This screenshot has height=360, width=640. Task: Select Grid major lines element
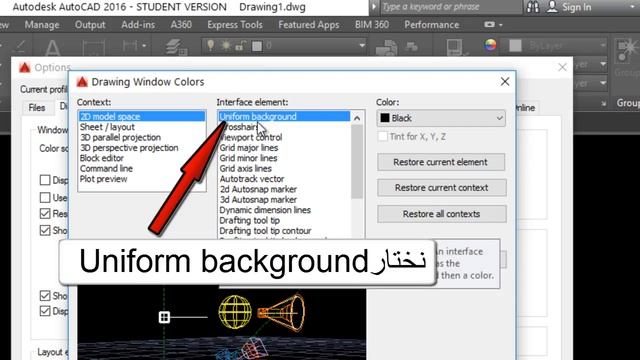coord(249,148)
